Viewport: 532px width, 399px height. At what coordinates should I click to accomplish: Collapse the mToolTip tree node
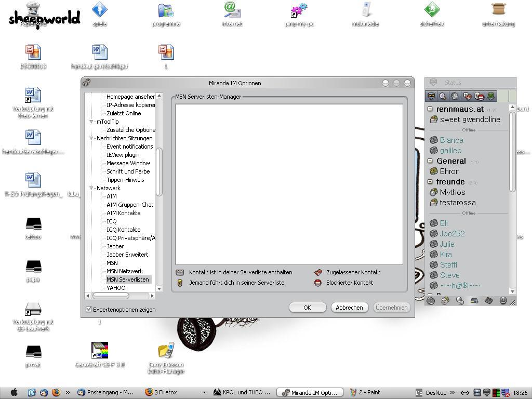(x=91, y=122)
